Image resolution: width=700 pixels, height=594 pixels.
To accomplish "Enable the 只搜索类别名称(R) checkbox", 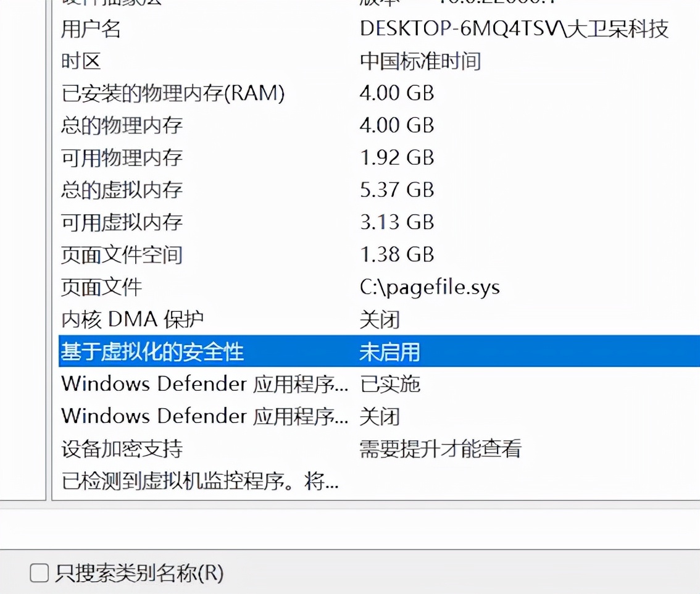I will pyautogui.click(x=38, y=574).
